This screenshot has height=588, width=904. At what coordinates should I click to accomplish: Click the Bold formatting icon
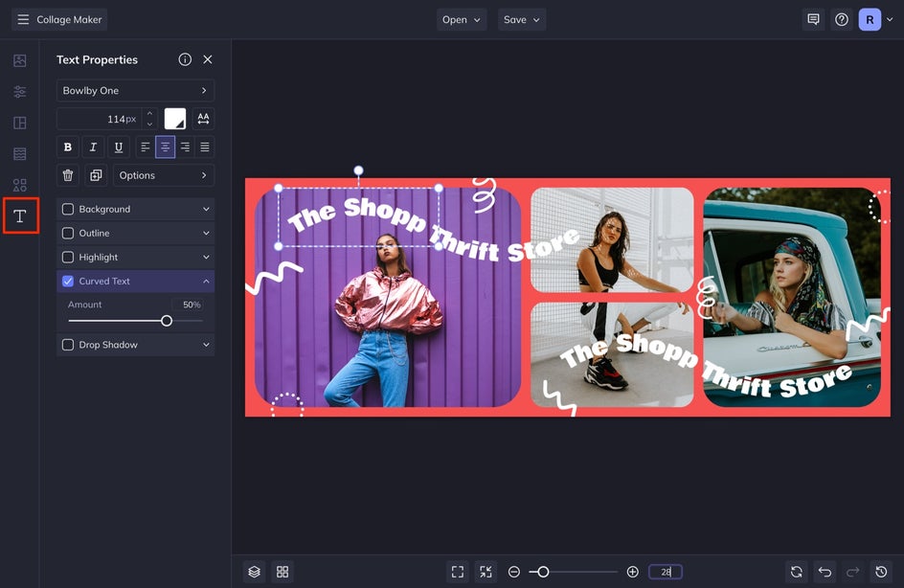coord(67,147)
